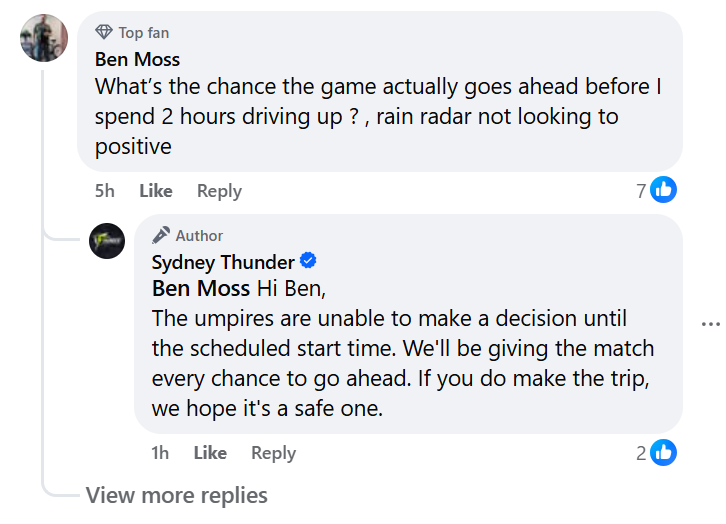Image resolution: width=726 pixels, height=524 pixels.
Task: Reply to Sydney Thunder's comment
Action: pyautogui.click(x=273, y=453)
